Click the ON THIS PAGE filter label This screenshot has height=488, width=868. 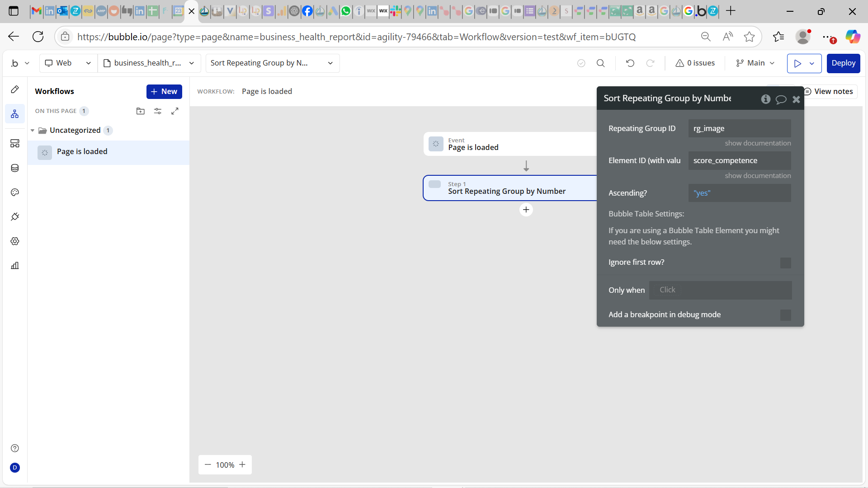pyautogui.click(x=56, y=111)
